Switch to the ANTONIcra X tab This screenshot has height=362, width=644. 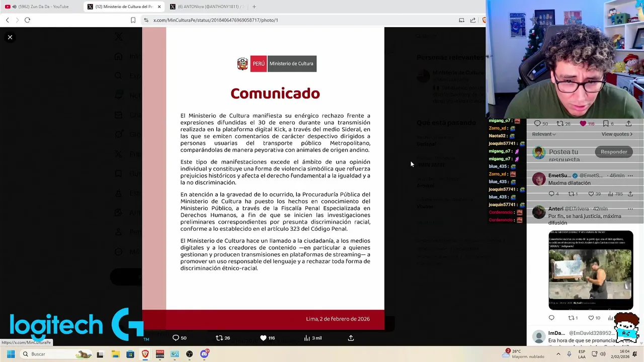[207, 7]
